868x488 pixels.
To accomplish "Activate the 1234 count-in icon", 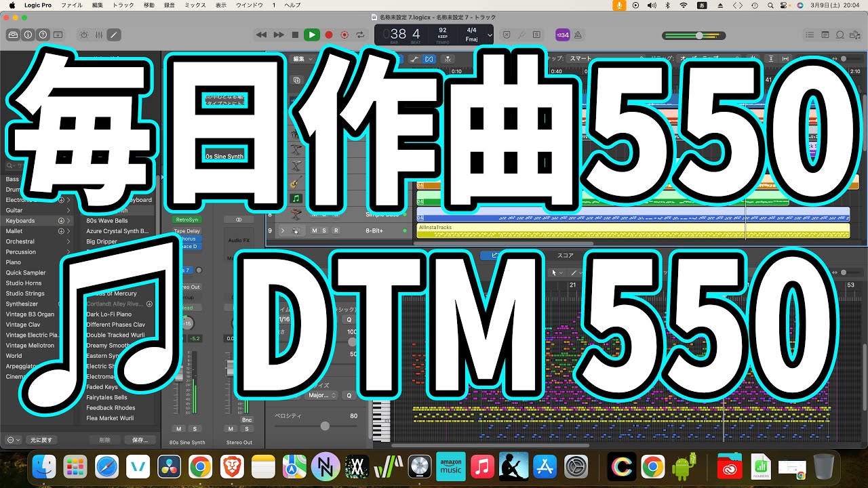I will tap(564, 34).
